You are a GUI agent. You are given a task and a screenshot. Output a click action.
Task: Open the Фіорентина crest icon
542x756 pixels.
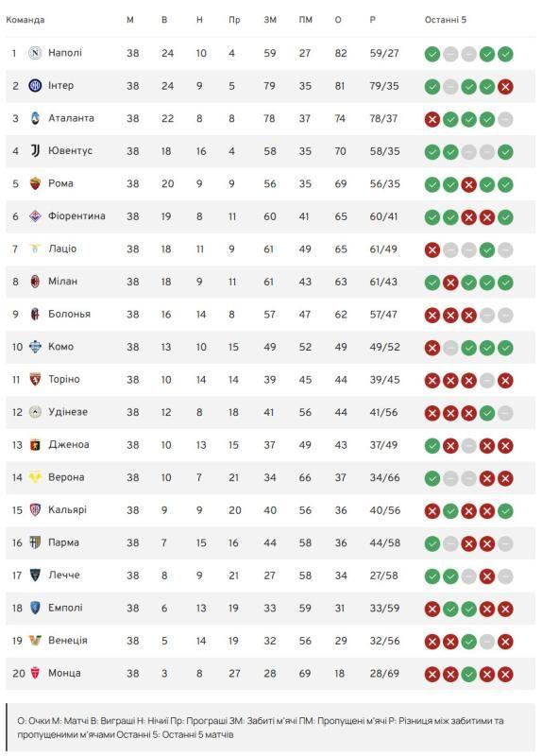pos(35,216)
